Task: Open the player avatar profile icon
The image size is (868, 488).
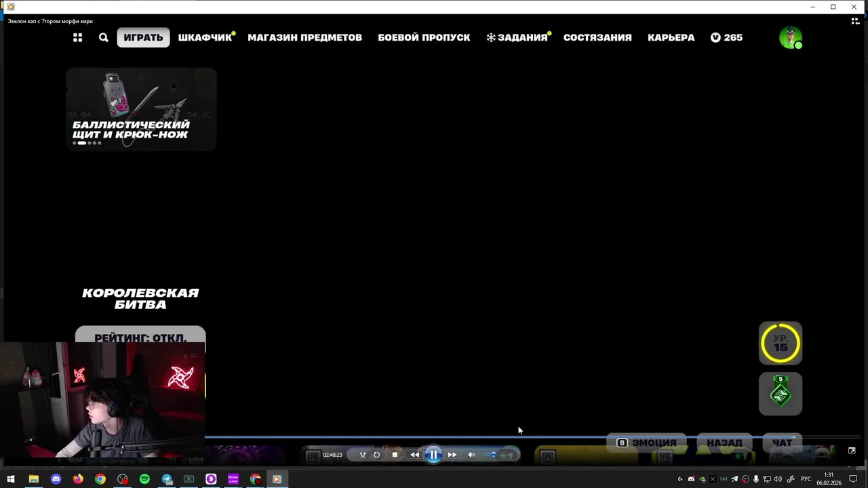Action: point(790,38)
